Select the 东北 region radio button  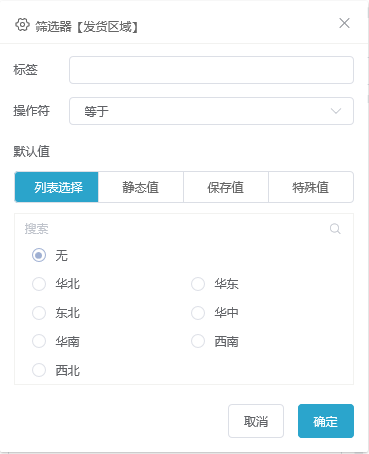pyautogui.click(x=39, y=313)
